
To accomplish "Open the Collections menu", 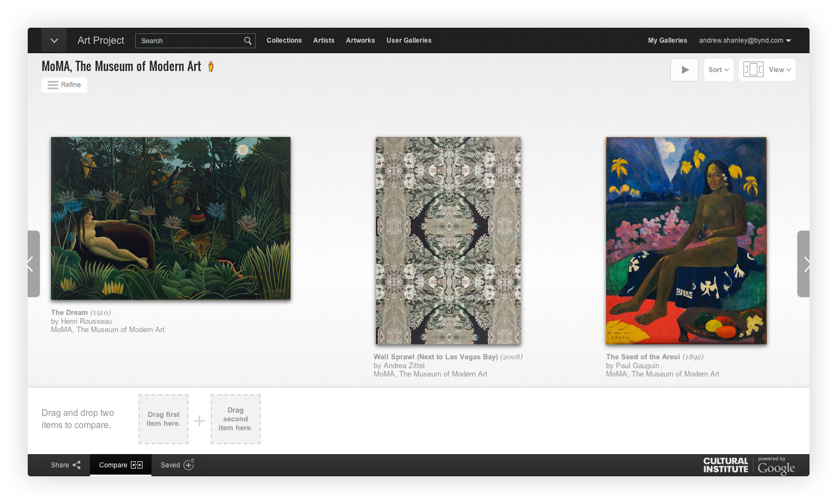I will coord(284,40).
